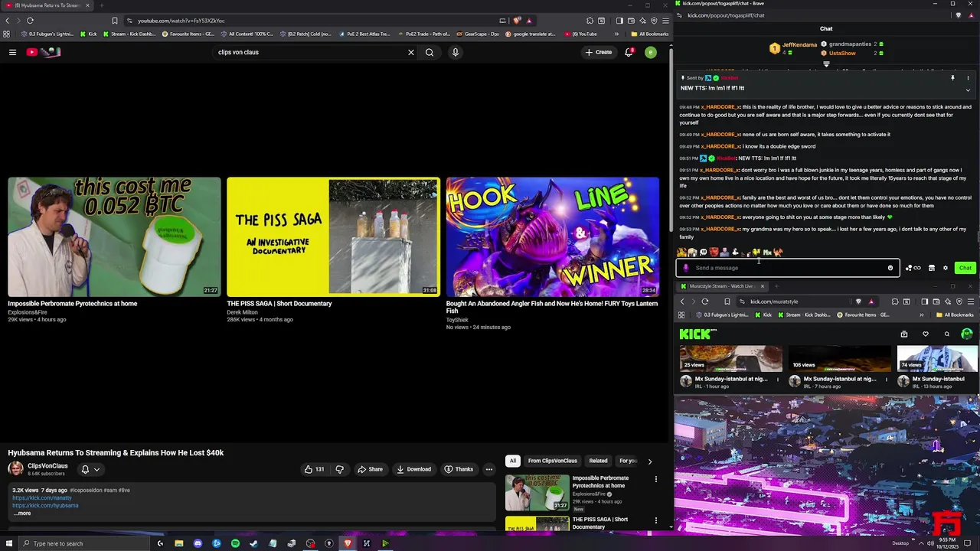
Task: Open File Explorer from the taskbar
Action: click(x=179, y=543)
